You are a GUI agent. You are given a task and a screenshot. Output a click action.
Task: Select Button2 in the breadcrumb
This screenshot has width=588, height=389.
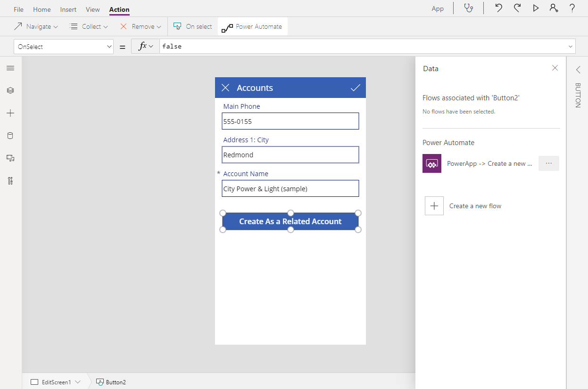click(x=111, y=382)
